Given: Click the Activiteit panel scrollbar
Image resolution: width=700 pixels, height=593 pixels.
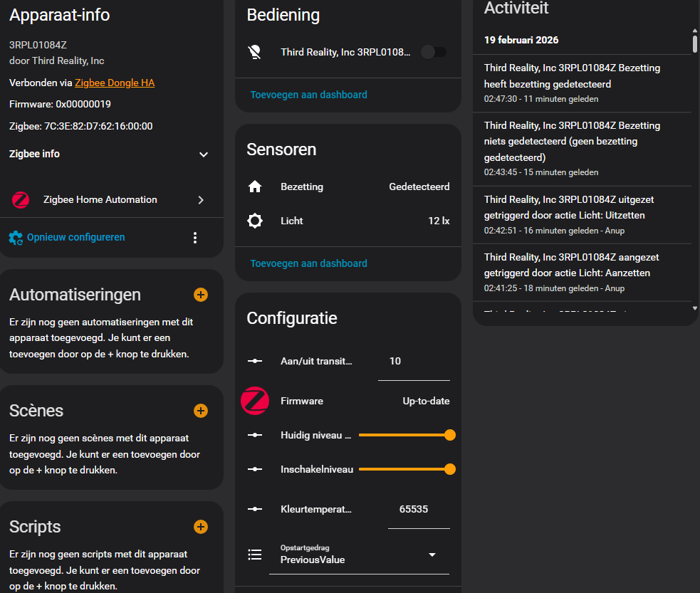Looking at the screenshot, I should (695, 43).
